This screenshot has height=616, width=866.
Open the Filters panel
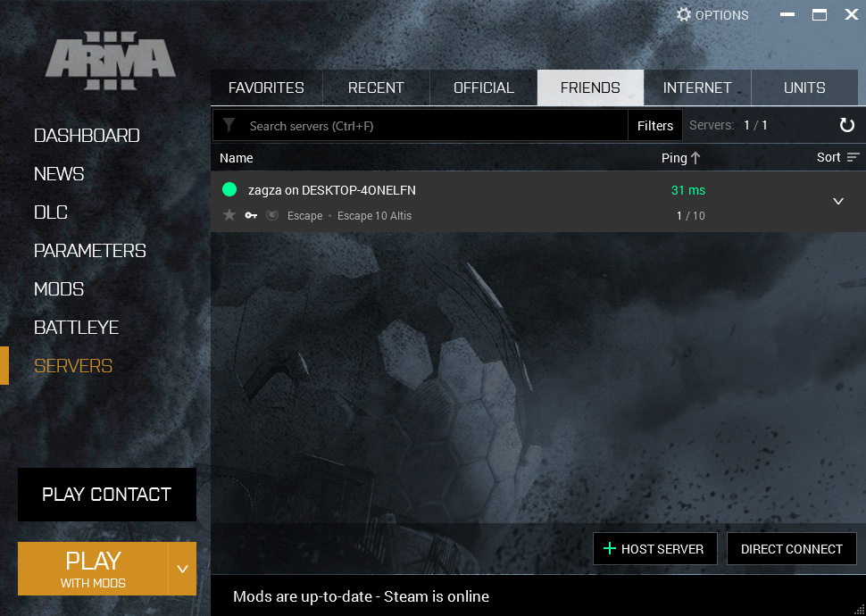click(x=654, y=126)
